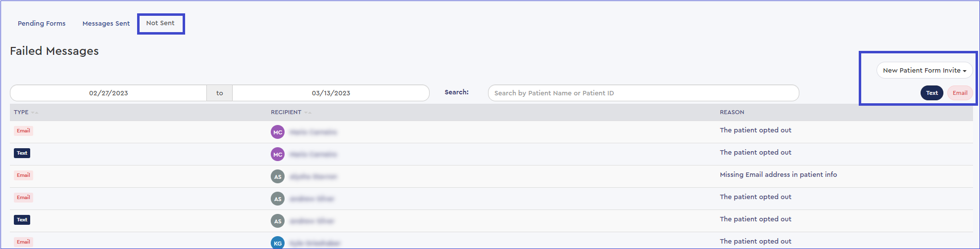Click the MC avatar in the second row

tap(278, 154)
